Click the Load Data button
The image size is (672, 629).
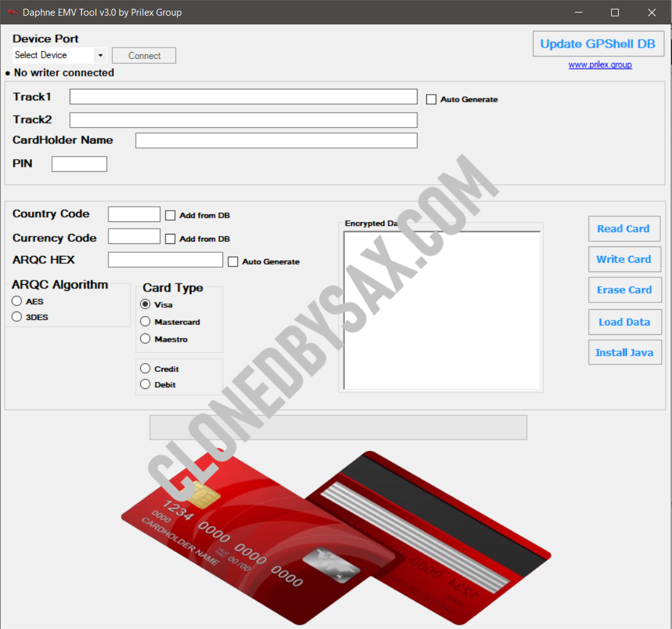(625, 322)
